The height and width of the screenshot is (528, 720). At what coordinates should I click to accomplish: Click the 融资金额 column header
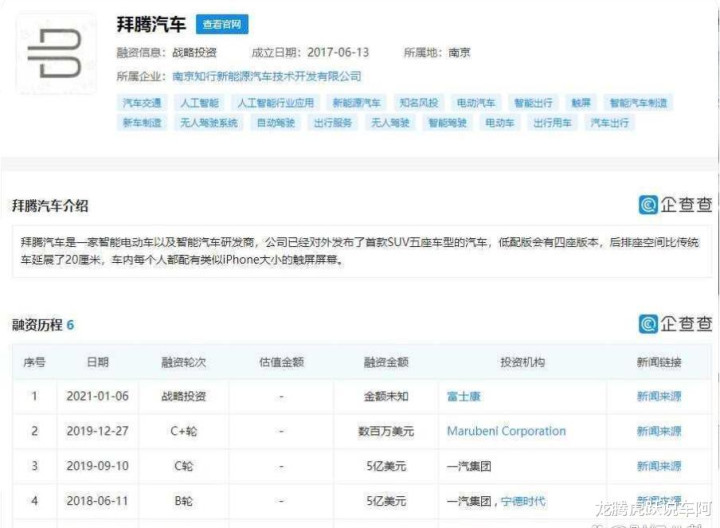tap(385, 362)
